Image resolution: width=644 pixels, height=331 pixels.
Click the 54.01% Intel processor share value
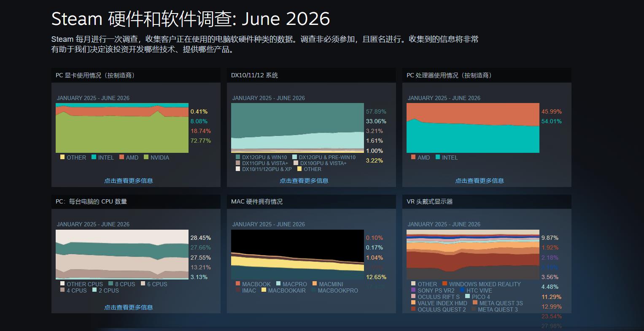[x=552, y=121]
